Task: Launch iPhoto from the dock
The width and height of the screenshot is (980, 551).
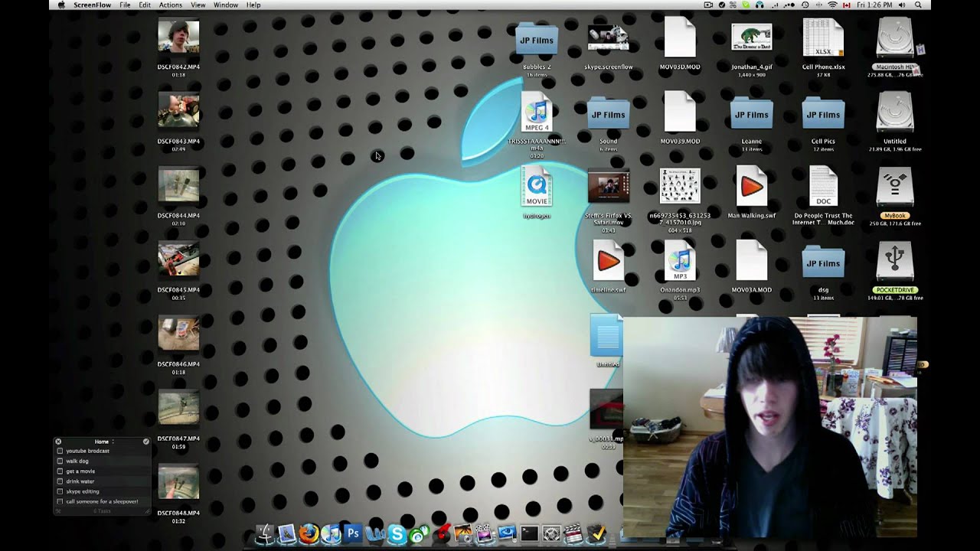Action: 463,533
